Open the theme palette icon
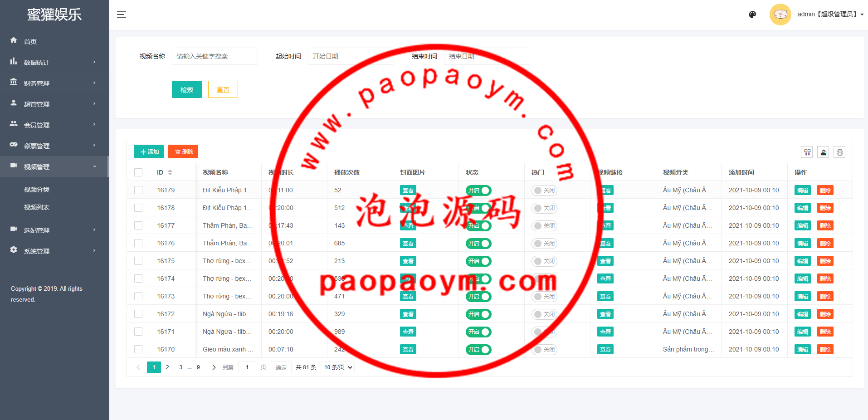Viewport: 868px width, 420px height. [752, 15]
